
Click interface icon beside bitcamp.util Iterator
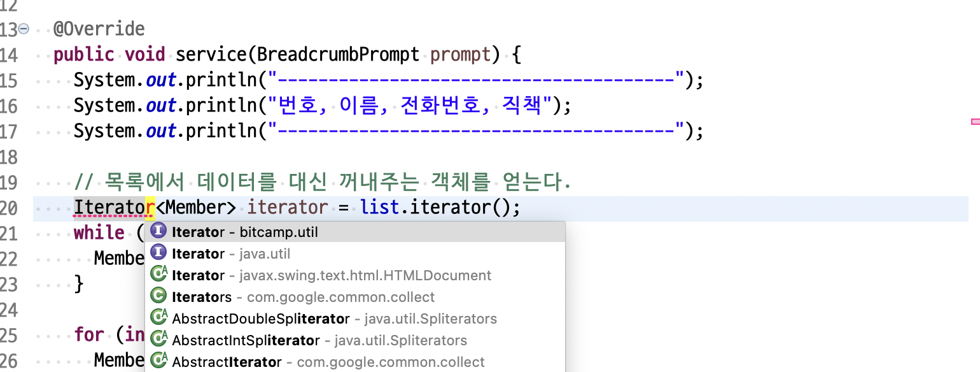[158, 232]
